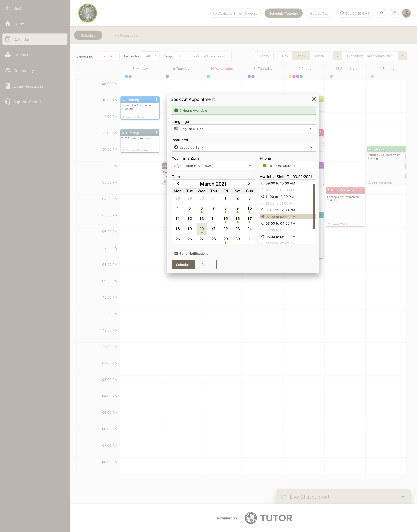Viewport: 417px width, 532px height.
Task: Open the Spanish language filter dropdown
Action: point(107,56)
